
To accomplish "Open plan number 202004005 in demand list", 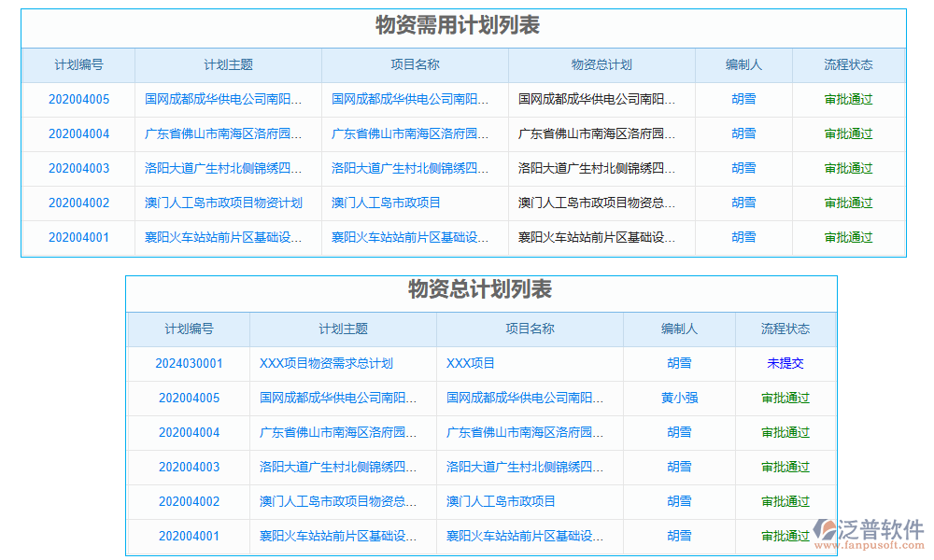I will (x=78, y=99).
